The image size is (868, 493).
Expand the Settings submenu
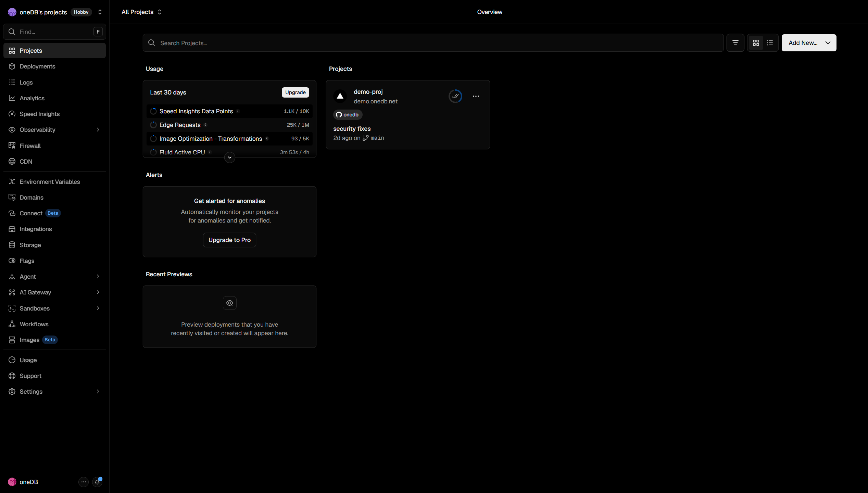(x=98, y=391)
